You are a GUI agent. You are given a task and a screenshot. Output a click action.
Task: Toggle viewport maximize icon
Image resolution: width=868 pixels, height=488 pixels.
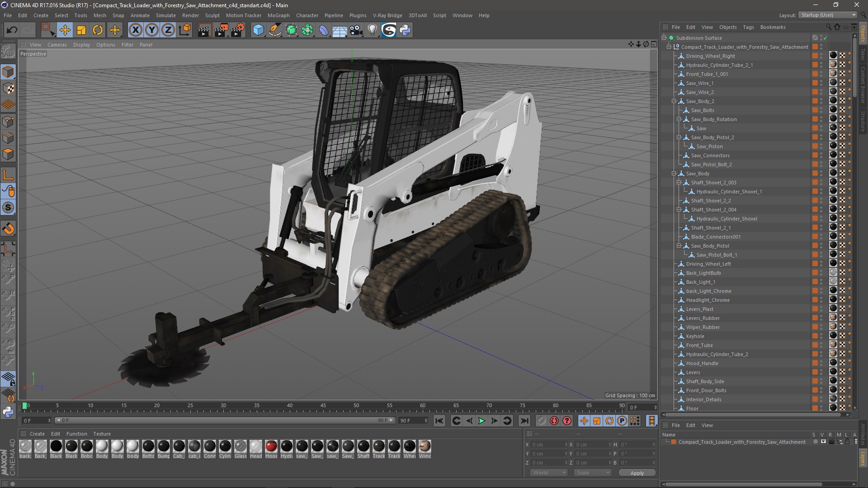click(654, 44)
